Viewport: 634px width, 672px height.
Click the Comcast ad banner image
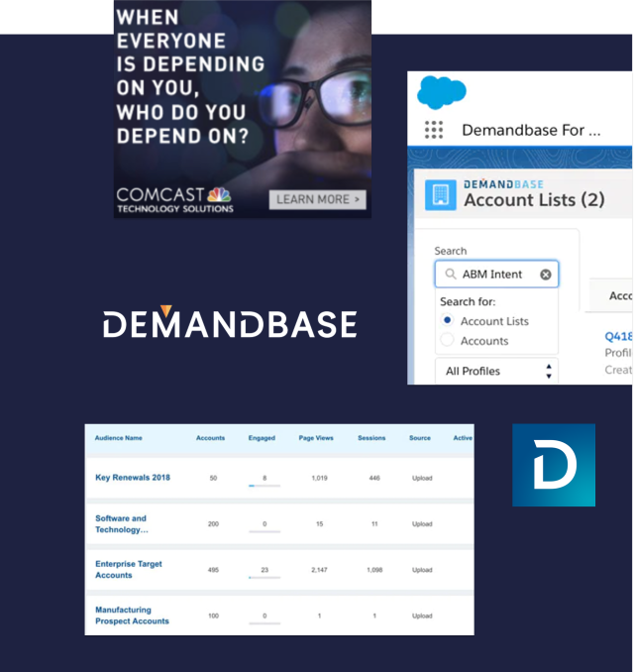243,109
